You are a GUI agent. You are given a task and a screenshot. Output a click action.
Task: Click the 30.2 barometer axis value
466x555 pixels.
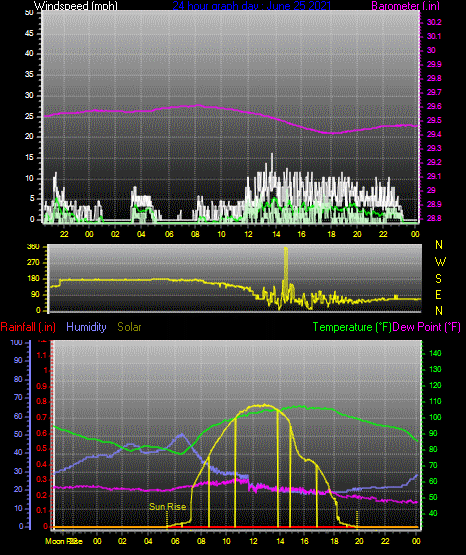coord(434,22)
